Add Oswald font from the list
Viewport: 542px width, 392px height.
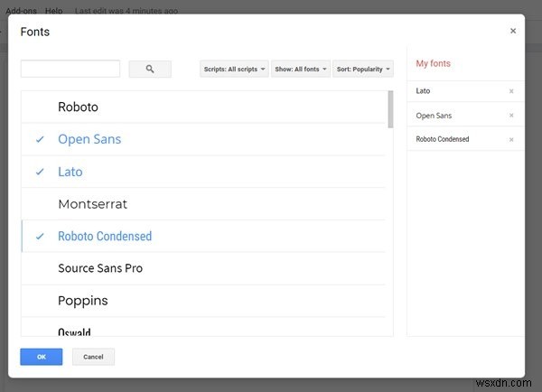[x=203, y=327]
